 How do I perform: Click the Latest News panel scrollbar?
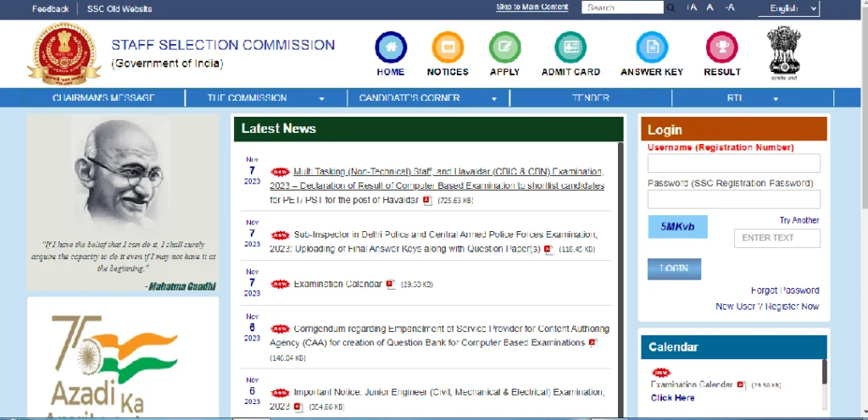[620, 279]
